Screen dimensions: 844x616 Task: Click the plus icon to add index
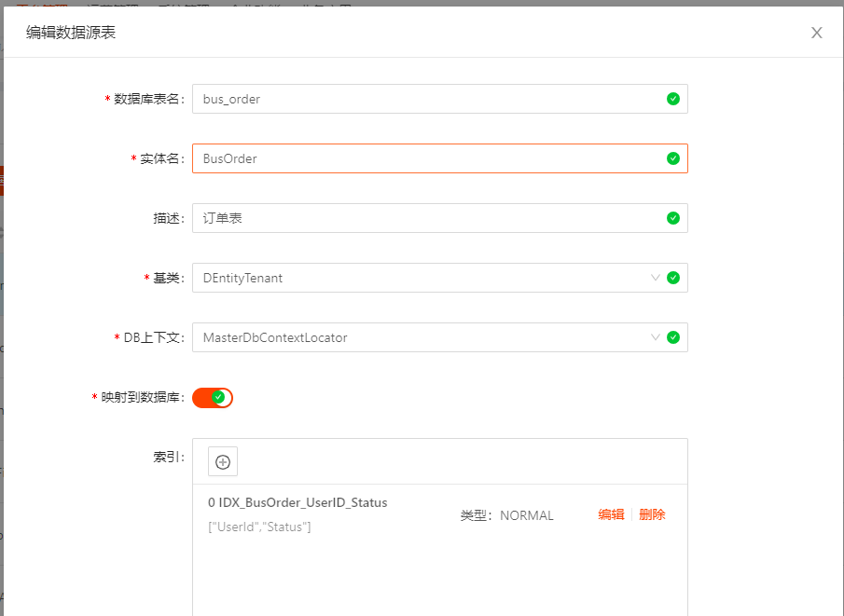click(x=223, y=461)
